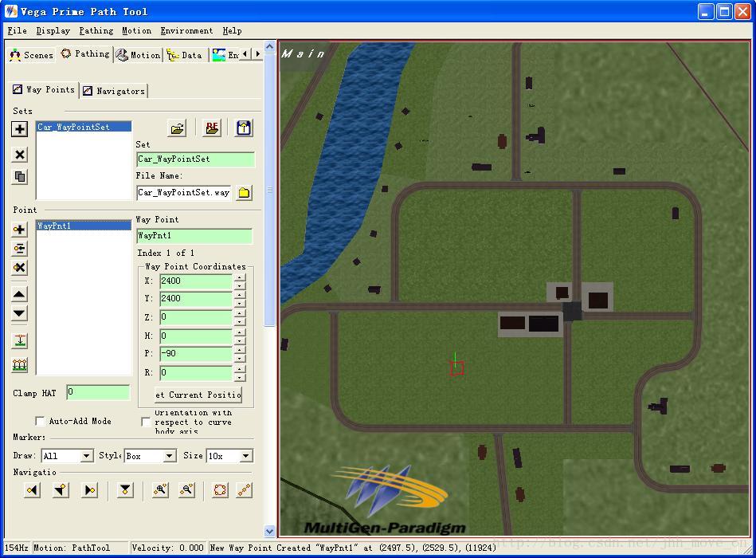Screen dimensions: 756x558
Task: Click the open set file folder icon
Action: [178, 128]
